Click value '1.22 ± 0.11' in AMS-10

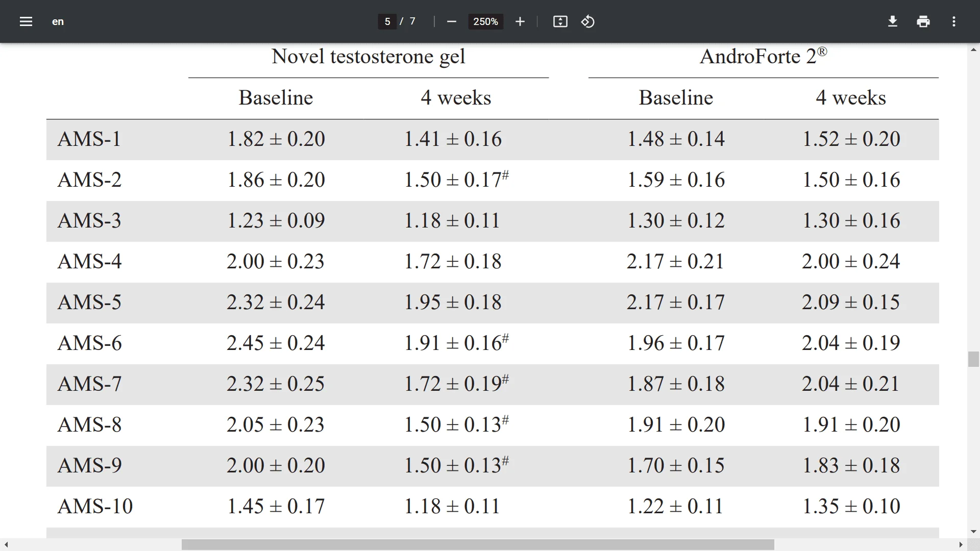pyautogui.click(x=675, y=506)
